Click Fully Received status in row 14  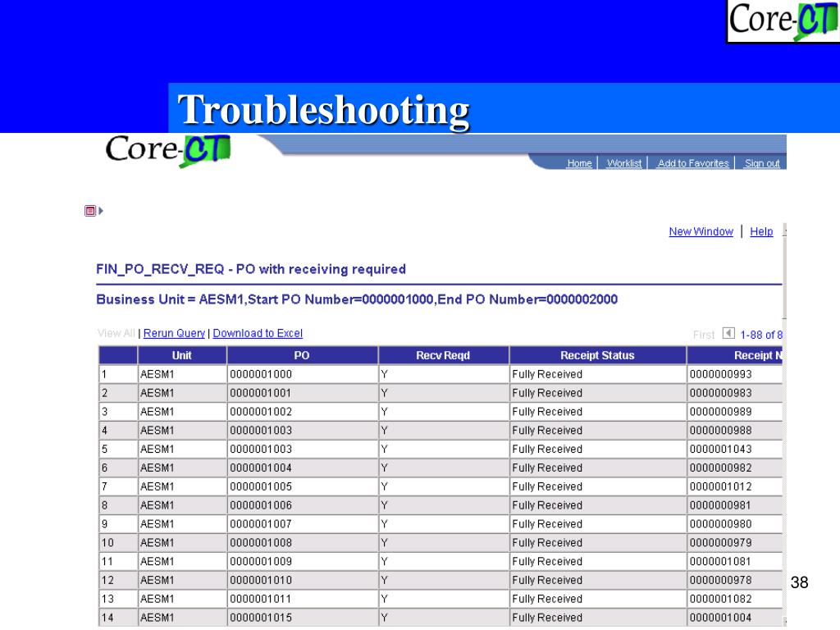pyautogui.click(x=547, y=618)
